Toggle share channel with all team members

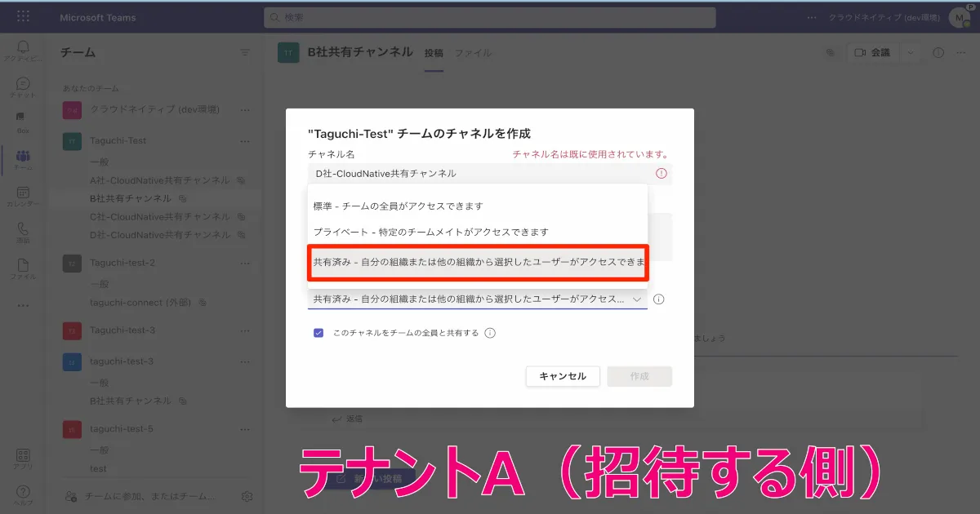(x=318, y=333)
